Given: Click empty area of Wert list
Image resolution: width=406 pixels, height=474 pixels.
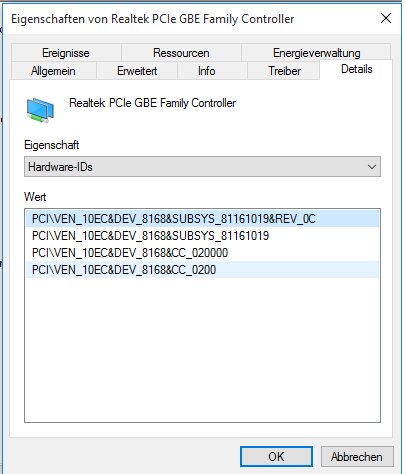Looking at the screenshot, I should pos(202,350).
